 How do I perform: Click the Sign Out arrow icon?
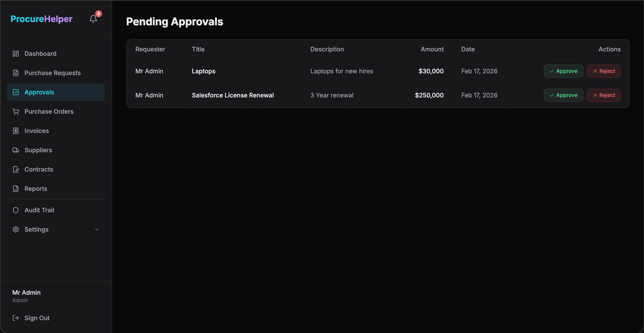pos(16,317)
